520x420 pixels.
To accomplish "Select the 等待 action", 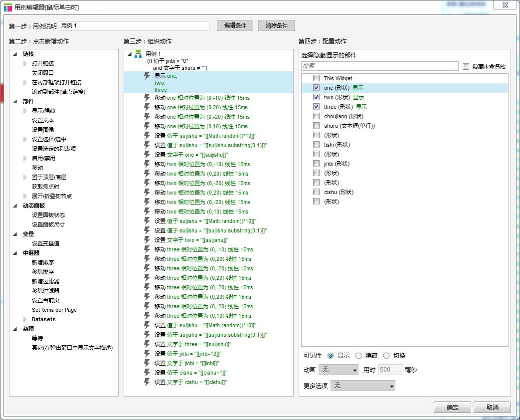I will click(37, 338).
